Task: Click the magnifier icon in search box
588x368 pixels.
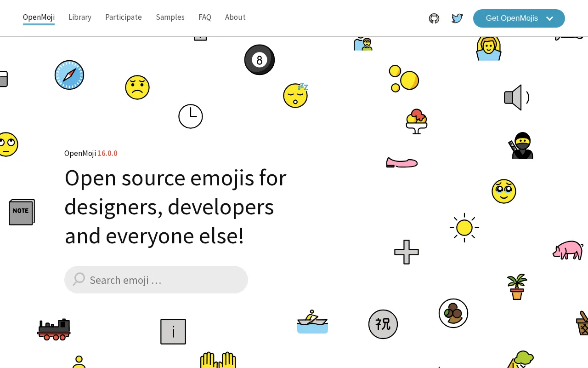Action: (x=79, y=279)
